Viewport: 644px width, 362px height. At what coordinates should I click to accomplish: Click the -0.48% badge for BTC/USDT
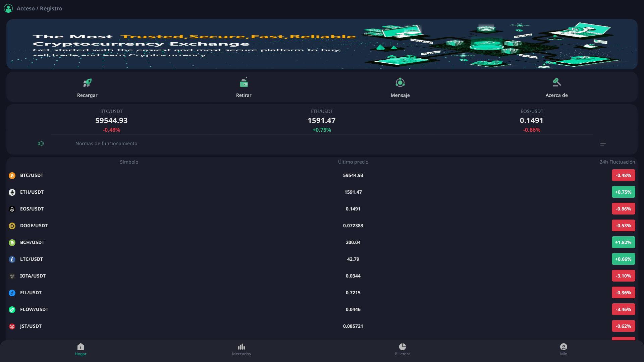623,175
